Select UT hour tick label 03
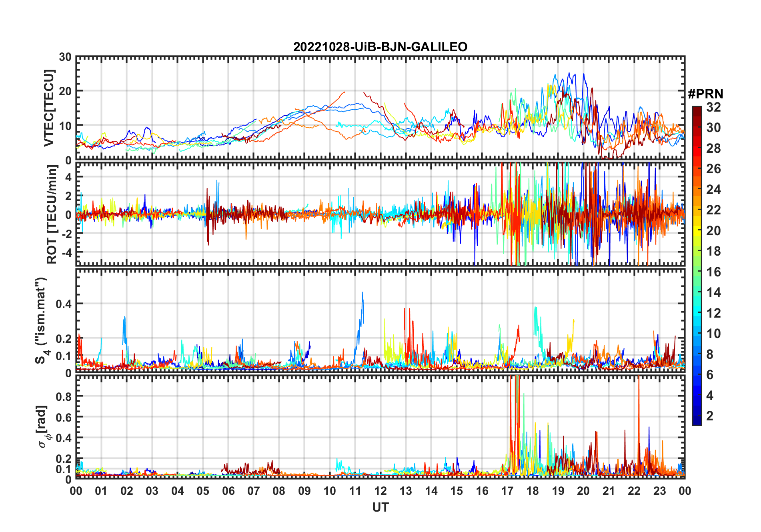The height and width of the screenshot is (532, 761). click(x=152, y=491)
